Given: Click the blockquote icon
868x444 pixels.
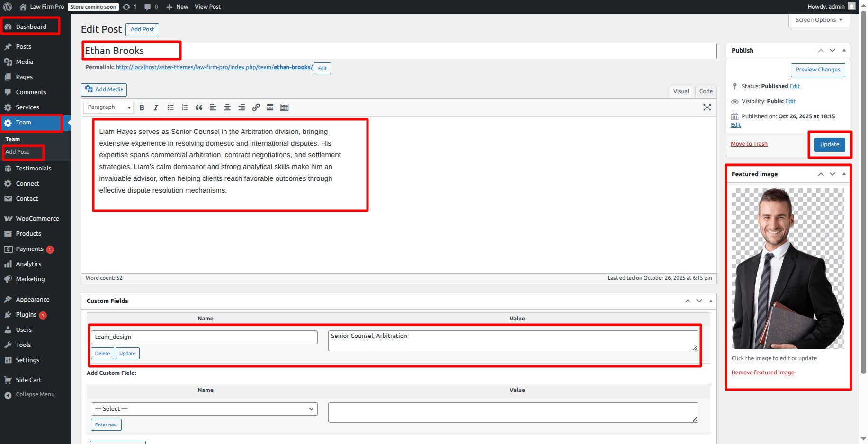Looking at the screenshot, I should point(199,107).
